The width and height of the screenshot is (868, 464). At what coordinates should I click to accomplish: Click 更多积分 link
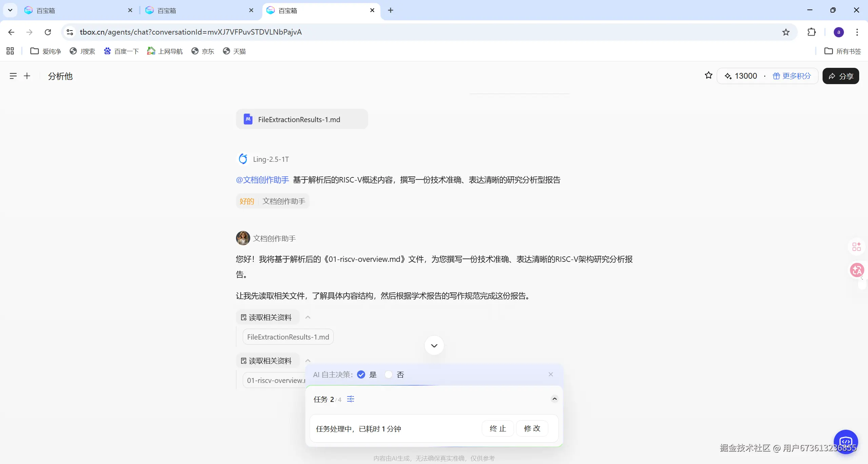[x=792, y=76]
